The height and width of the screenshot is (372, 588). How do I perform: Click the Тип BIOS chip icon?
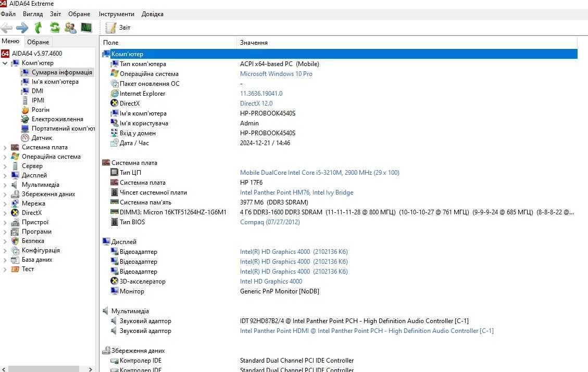click(115, 222)
